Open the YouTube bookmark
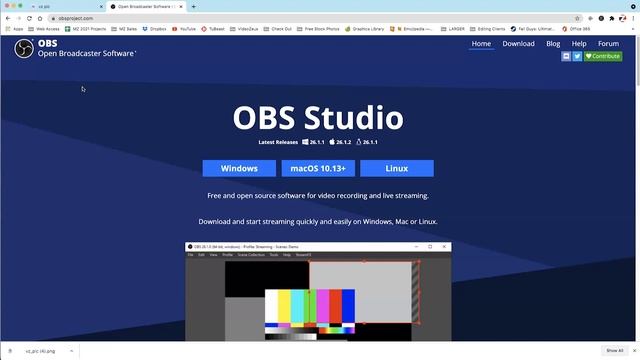 point(184,29)
